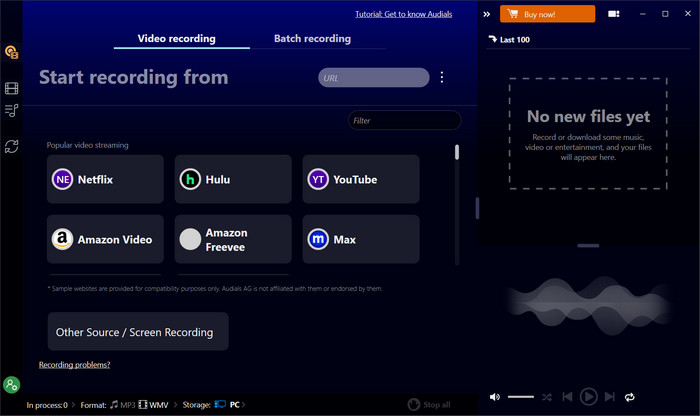
Task: Toggle shuffle playback
Action: [547, 397]
